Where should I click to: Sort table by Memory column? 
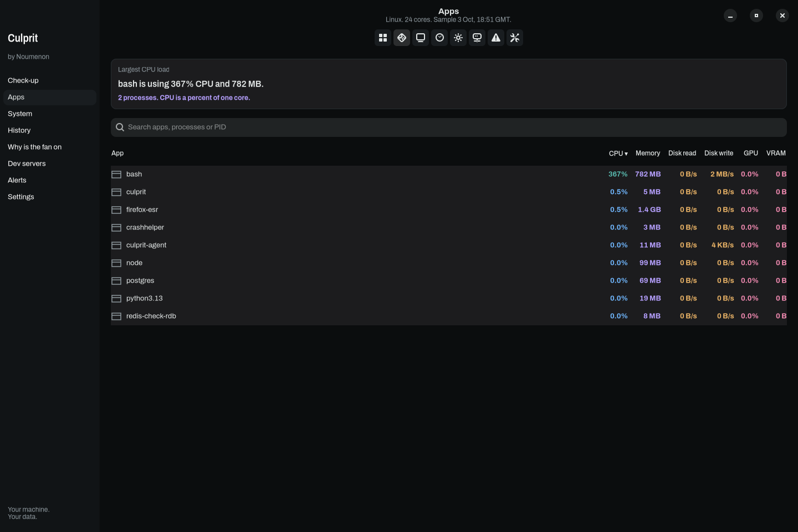click(648, 153)
